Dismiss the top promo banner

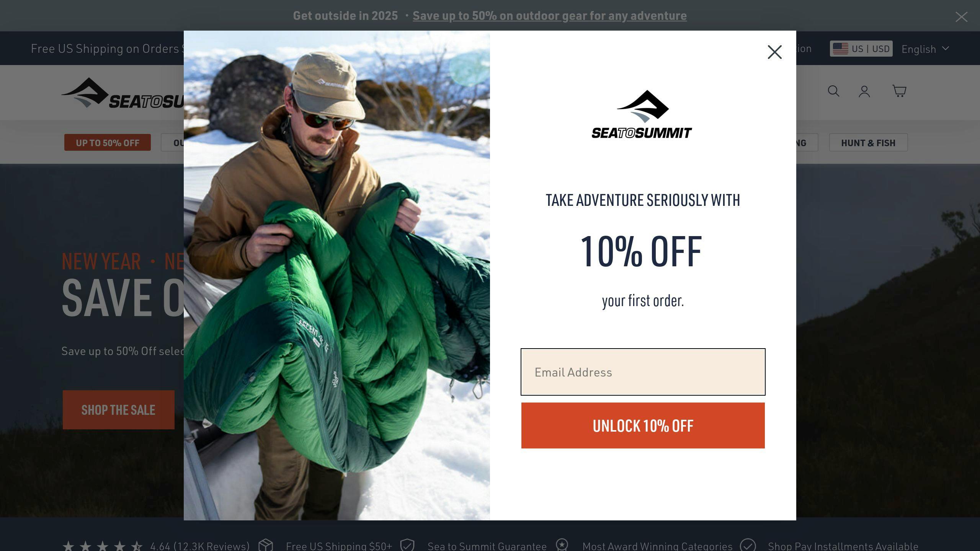tap(961, 16)
